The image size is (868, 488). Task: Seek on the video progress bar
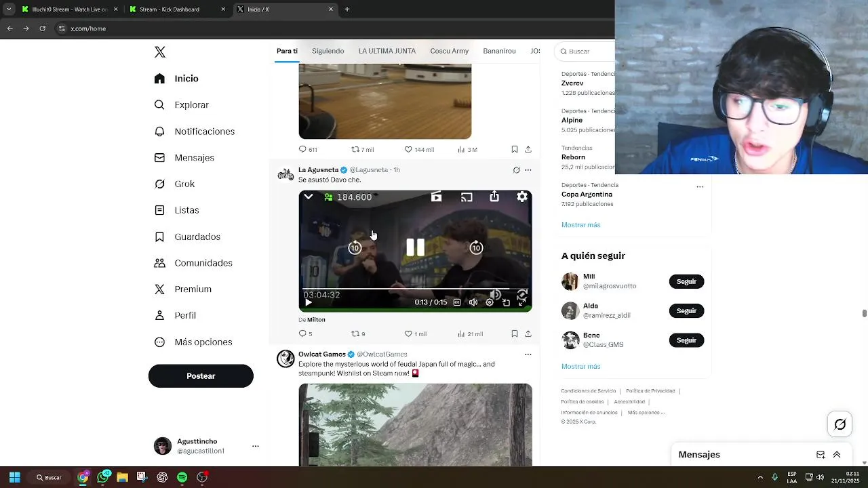tap(415, 289)
